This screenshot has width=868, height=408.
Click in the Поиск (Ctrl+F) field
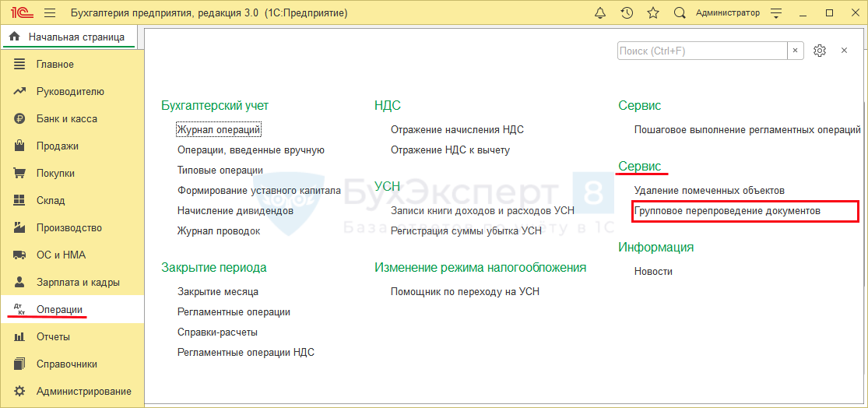tap(701, 51)
